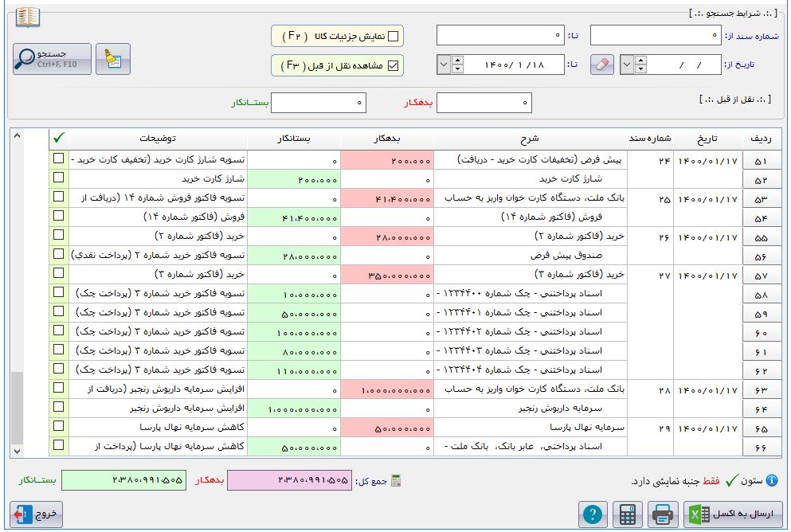This screenshot has width=791, height=532.
Task: Click ارسال به اکسل export button
Action: [x=733, y=514]
